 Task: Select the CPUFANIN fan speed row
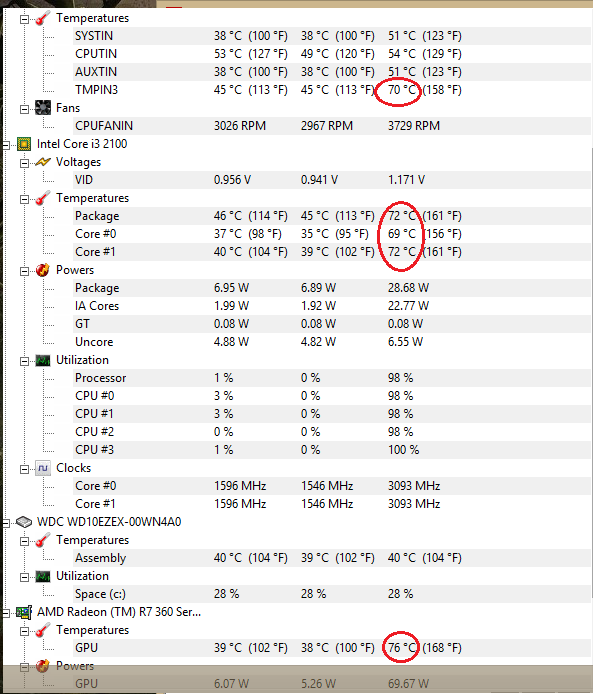point(332,126)
